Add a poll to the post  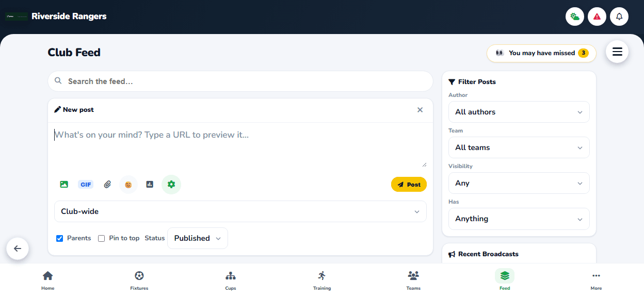pyautogui.click(x=150, y=184)
